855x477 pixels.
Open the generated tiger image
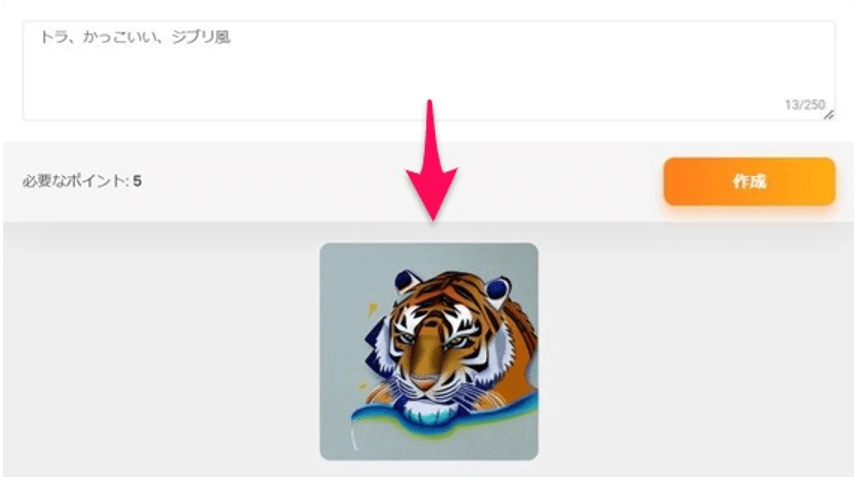coord(429,352)
